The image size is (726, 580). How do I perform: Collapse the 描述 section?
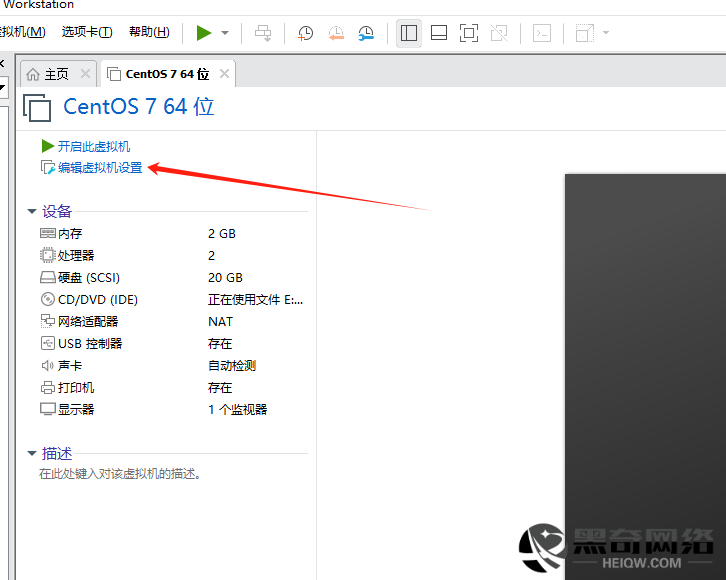(x=33, y=454)
